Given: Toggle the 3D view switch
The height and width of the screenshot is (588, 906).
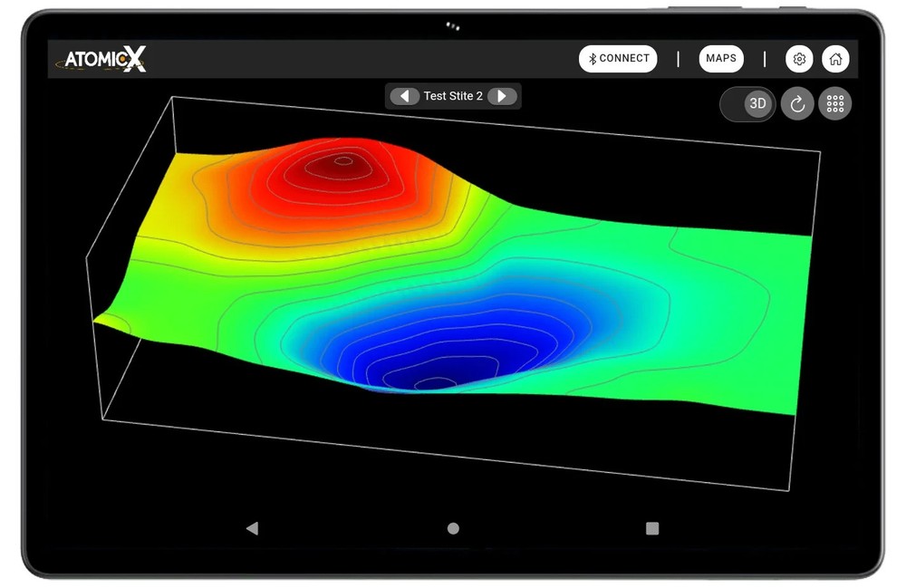Looking at the screenshot, I should pos(748,104).
